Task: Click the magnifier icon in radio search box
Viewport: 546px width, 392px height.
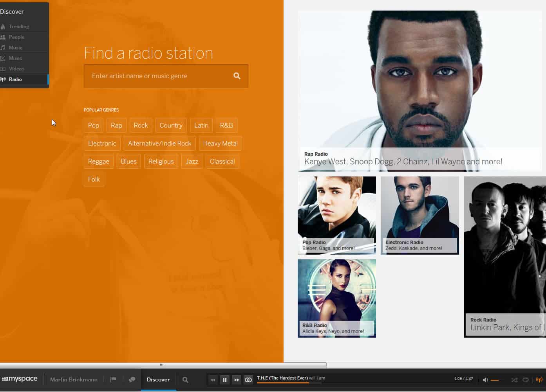Action: [237, 76]
